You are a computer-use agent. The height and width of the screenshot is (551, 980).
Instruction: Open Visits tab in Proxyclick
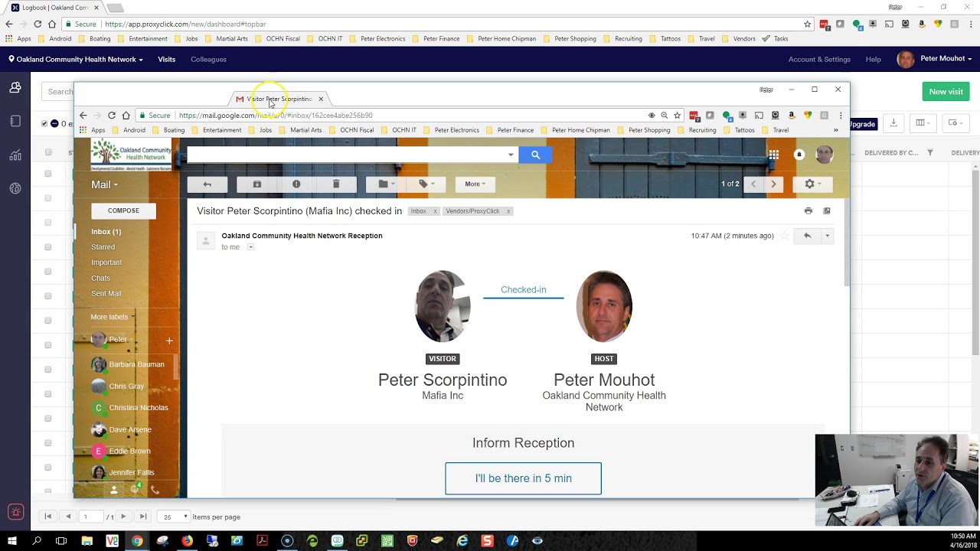click(166, 59)
